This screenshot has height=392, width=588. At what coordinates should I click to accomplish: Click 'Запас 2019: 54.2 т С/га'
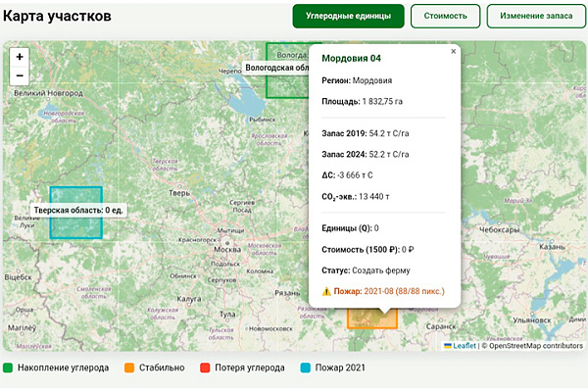366,133
